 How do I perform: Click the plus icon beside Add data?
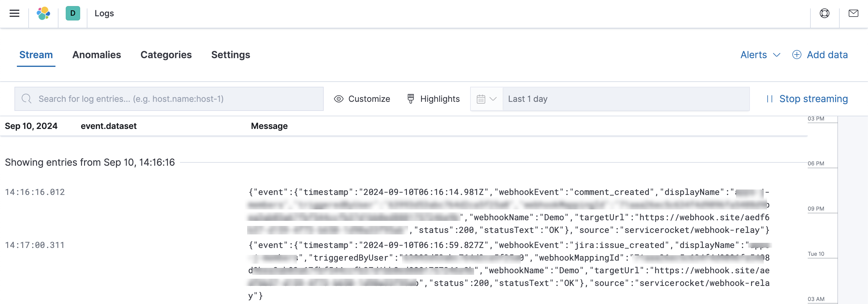[797, 55]
